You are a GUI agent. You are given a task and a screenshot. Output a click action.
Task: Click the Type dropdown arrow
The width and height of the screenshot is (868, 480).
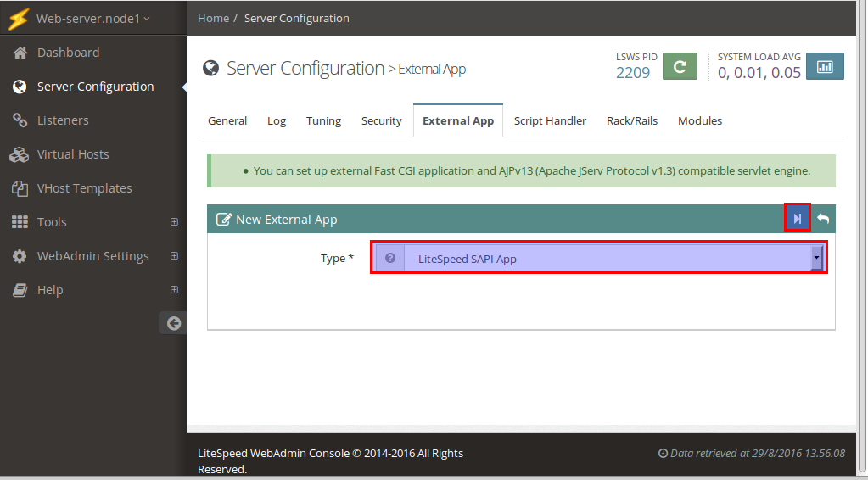point(816,259)
